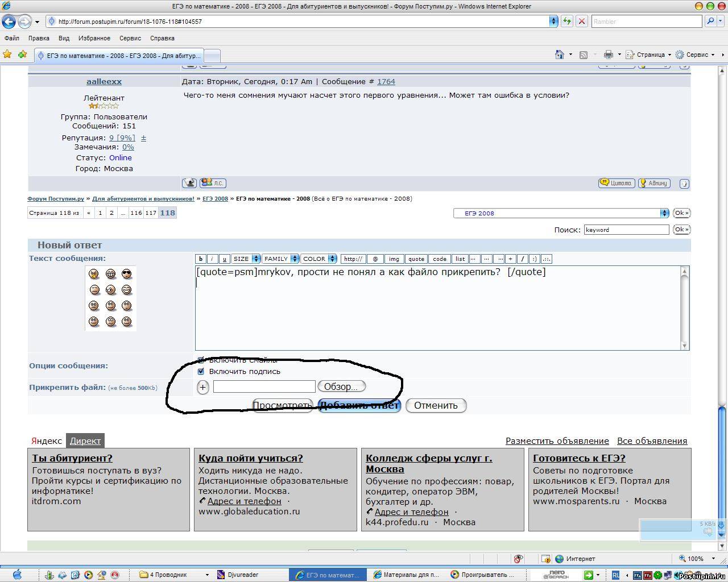Image resolution: width=728 pixels, height=582 pixels.
Task: Click the Refresh page icon
Action: pyautogui.click(x=566, y=22)
